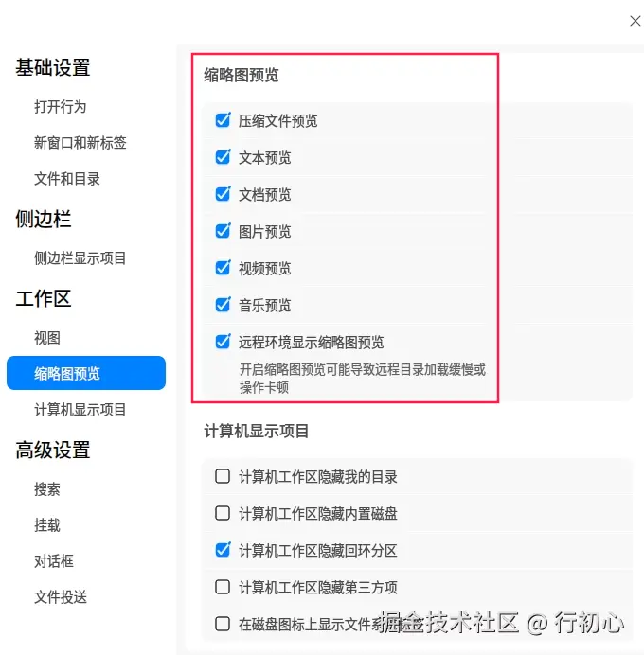Image resolution: width=644 pixels, height=655 pixels.
Task: Select 计算机显示项目 sidebar entry
Action: click(80, 409)
